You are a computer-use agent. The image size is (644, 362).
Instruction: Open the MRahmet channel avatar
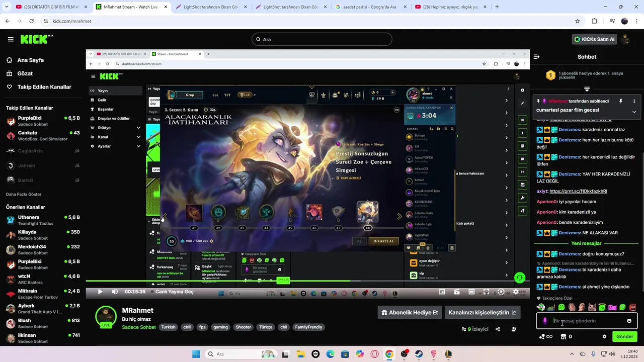tap(106, 316)
